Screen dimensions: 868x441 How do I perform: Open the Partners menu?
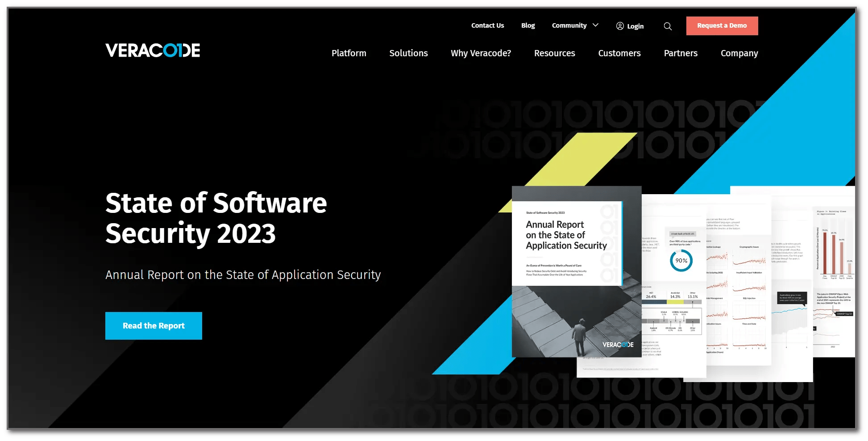click(681, 53)
